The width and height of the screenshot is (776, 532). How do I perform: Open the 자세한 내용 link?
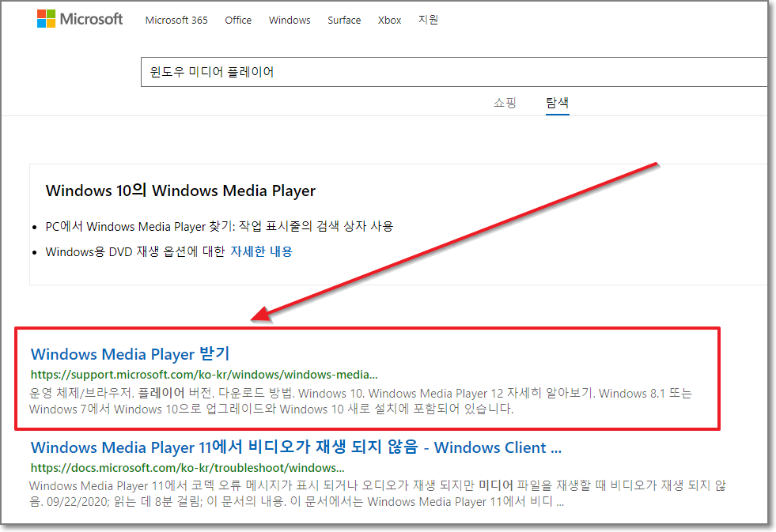pos(261,251)
